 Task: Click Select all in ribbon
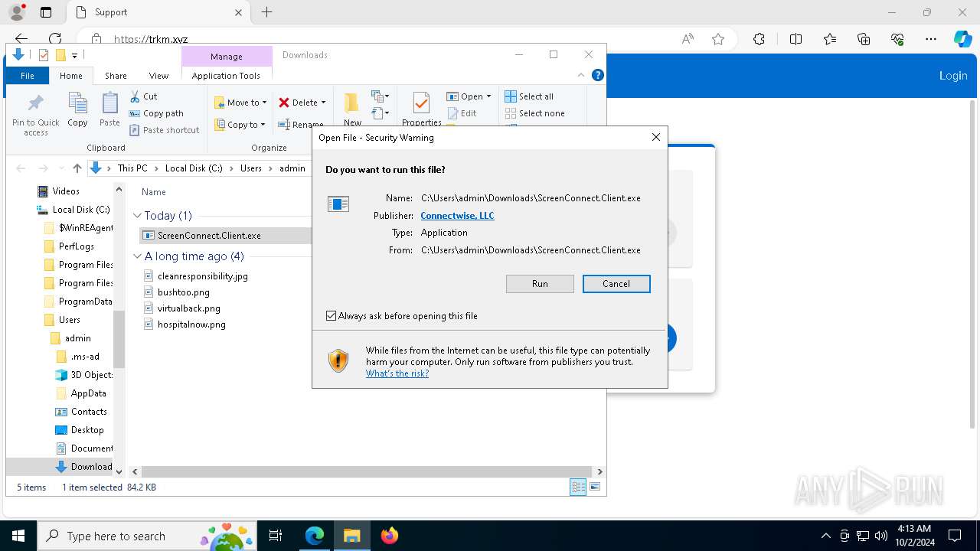tap(529, 96)
